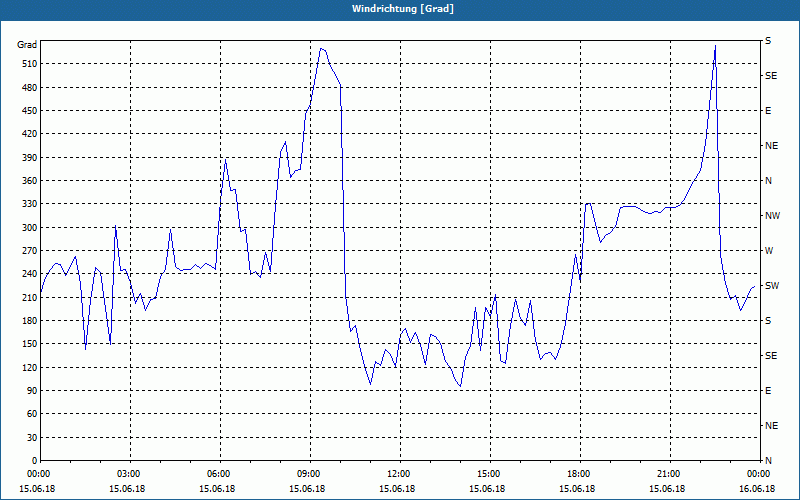Screen dimensions: 800x500
Task: Click the sharp peak of the line after 21:00
Action: [x=715, y=45]
